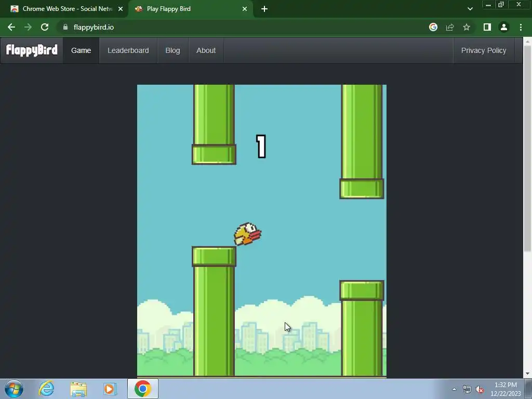The image size is (532, 399).
Task: Open the About page
Action: coord(206,50)
